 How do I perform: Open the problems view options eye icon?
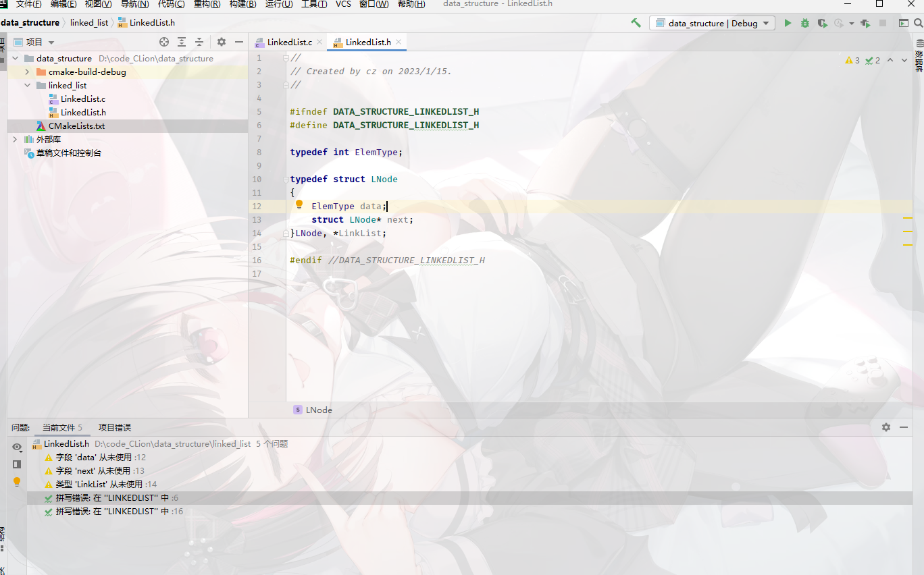[17, 447]
